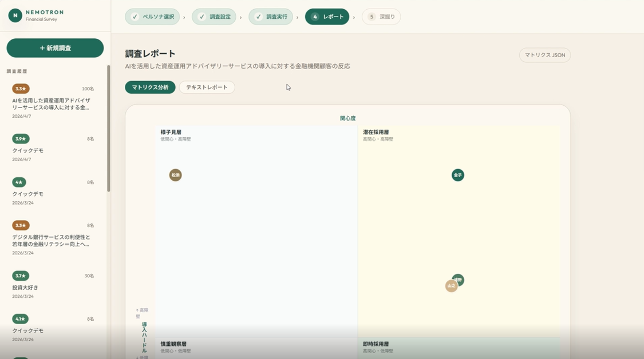The image size is (644, 359).
Task: Click the number 5 badge on 深掘り
Action: [372, 17]
